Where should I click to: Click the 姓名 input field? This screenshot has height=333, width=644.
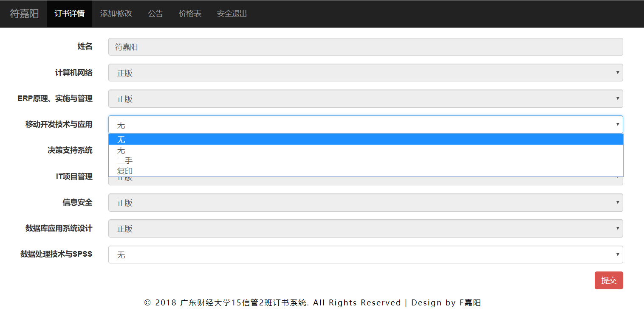(x=365, y=47)
